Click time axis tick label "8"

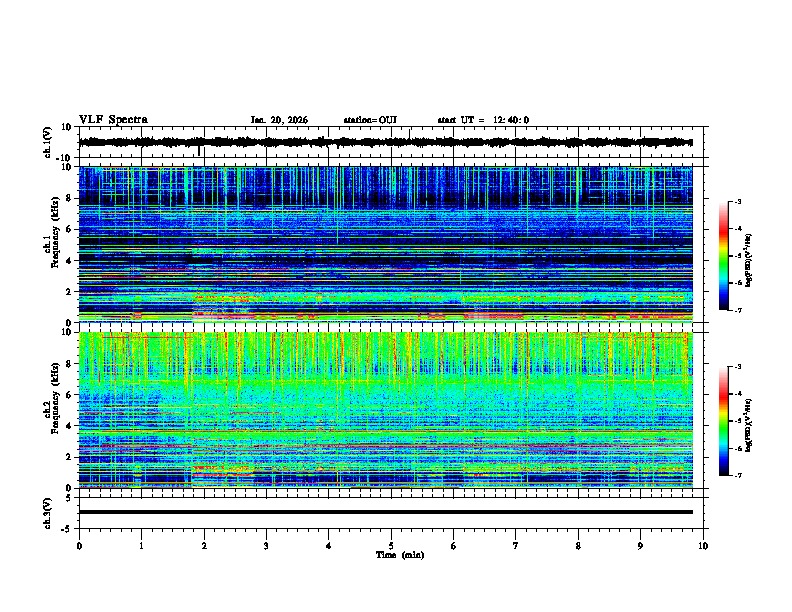578,546
